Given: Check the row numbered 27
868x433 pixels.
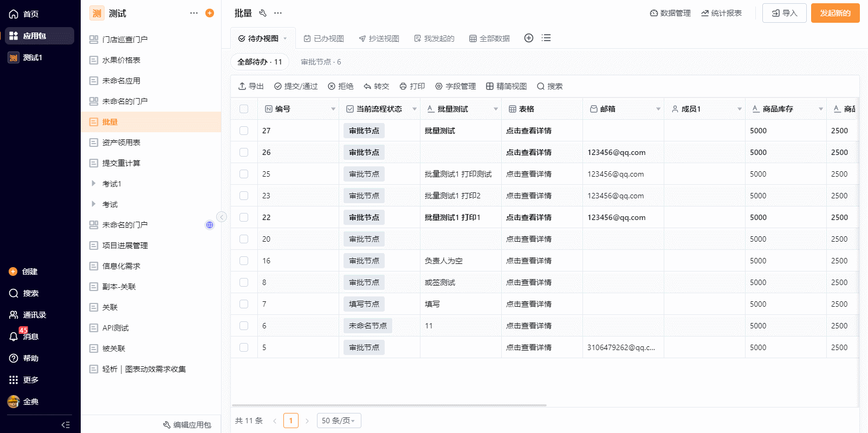Looking at the screenshot, I should 244,131.
